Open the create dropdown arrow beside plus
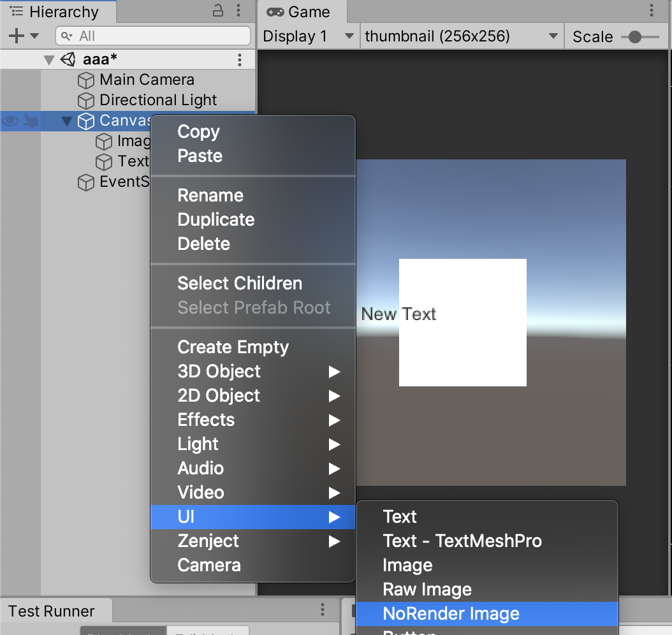 (34, 36)
